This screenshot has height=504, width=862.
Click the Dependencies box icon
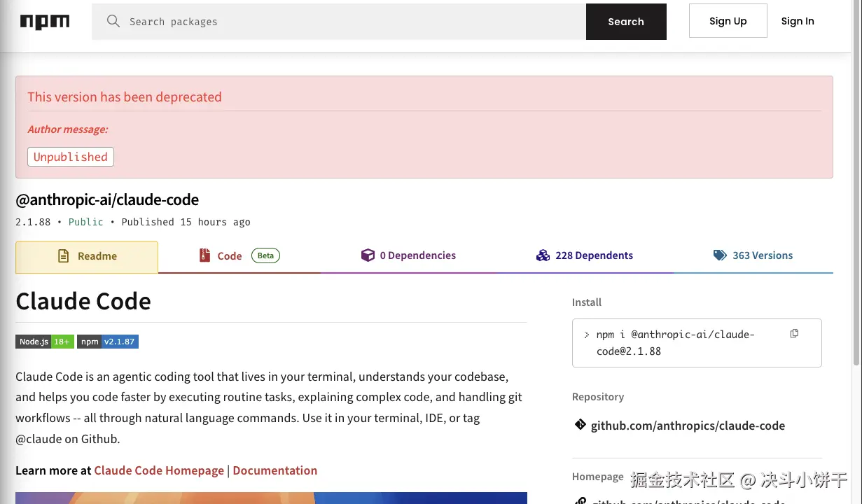pyautogui.click(x=368, y=255)
